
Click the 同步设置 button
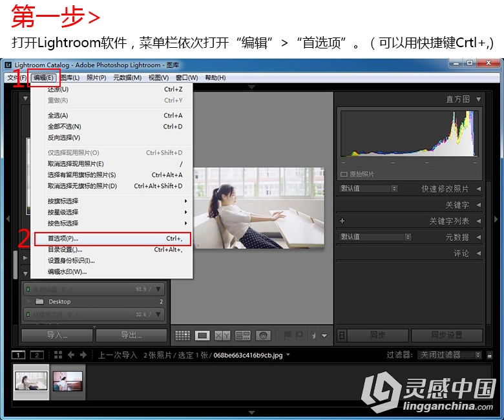click(446, 335)
